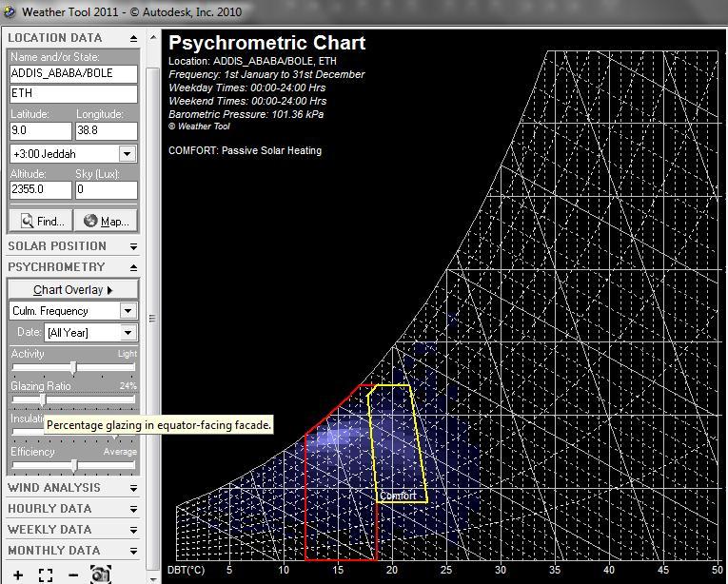Open the Culm. Frequency dropdown
Viewport: 728px width, 584px height.
click(128, 311)
